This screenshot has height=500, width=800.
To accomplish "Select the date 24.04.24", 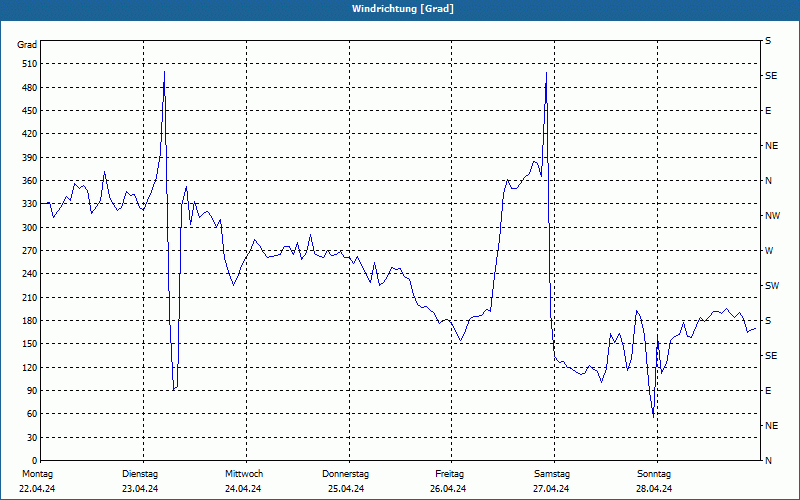I will pos(243,489).
